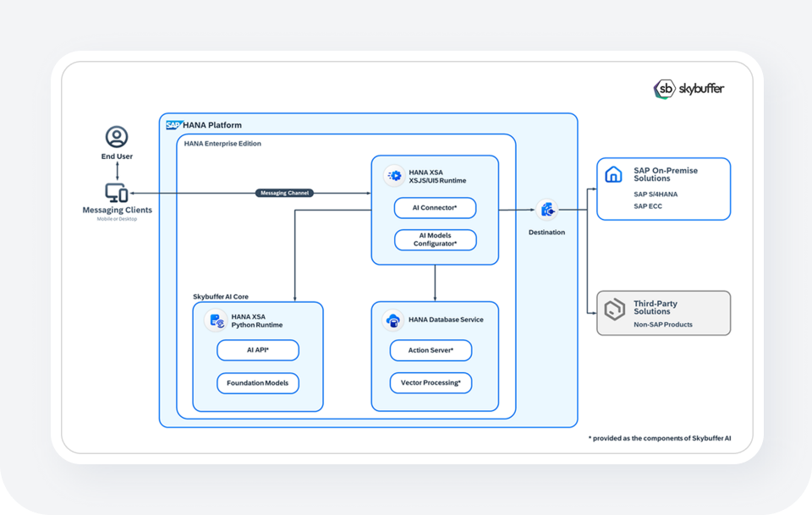Select the AI Connector box

(x=435, y=208)
